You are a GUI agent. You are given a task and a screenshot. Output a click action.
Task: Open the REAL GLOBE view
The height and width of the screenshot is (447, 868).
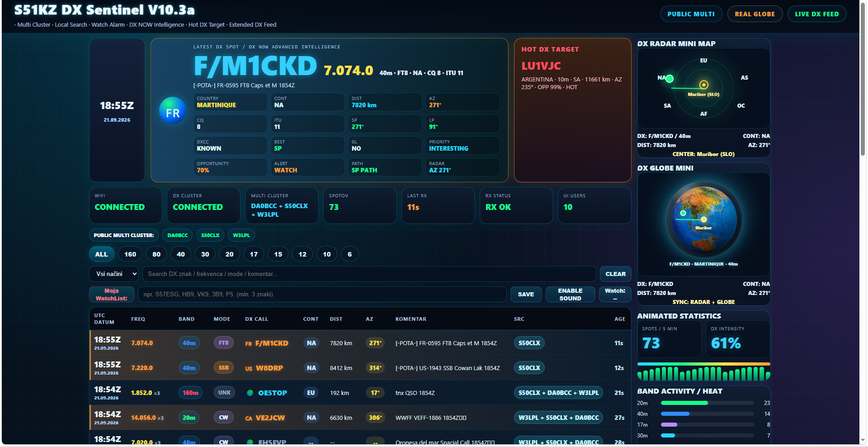click(x=755, y=14)
